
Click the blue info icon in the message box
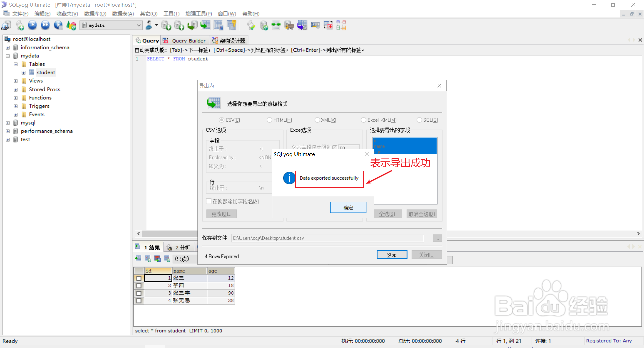pos(289,178)
